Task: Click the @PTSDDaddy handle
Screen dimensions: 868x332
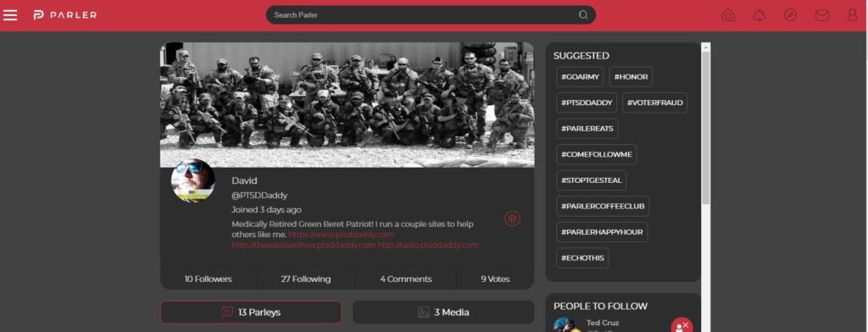Action: coord(259,196)
